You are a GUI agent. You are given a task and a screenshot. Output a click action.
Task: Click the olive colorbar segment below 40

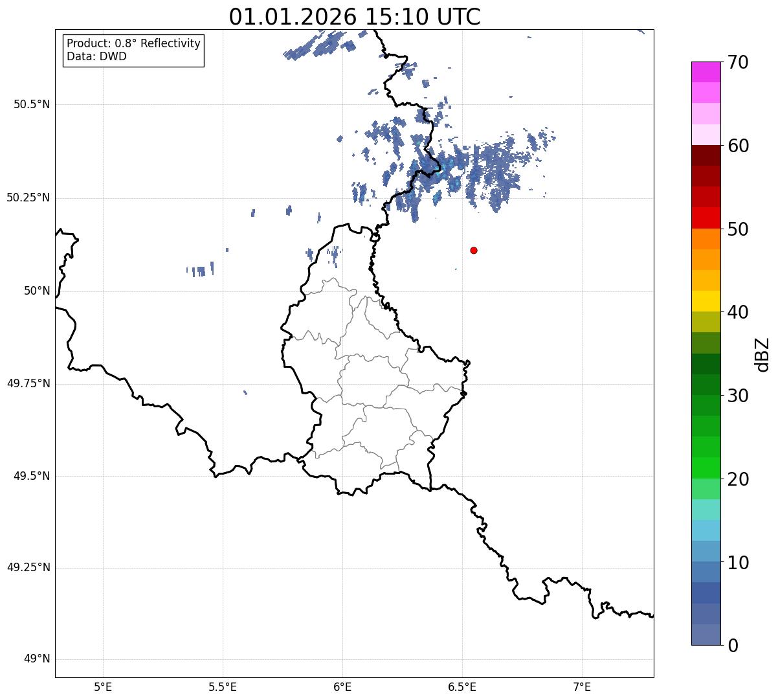pyautogui.click(x=706, y=322)
